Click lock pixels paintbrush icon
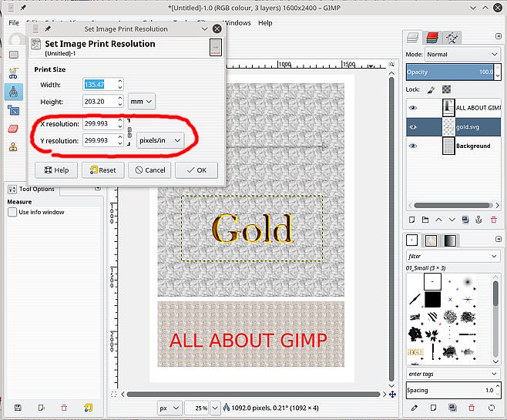 [x=431, y=89]
